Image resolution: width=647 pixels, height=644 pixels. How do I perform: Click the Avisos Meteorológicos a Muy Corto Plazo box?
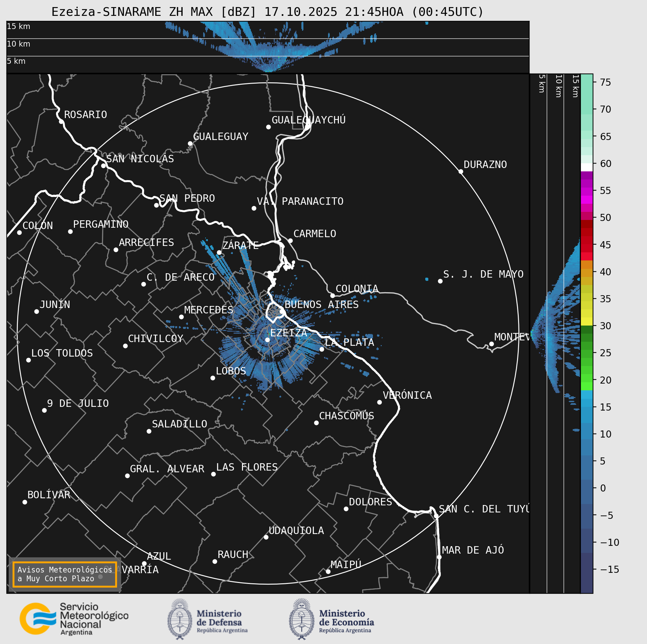(x=64, y=574)
